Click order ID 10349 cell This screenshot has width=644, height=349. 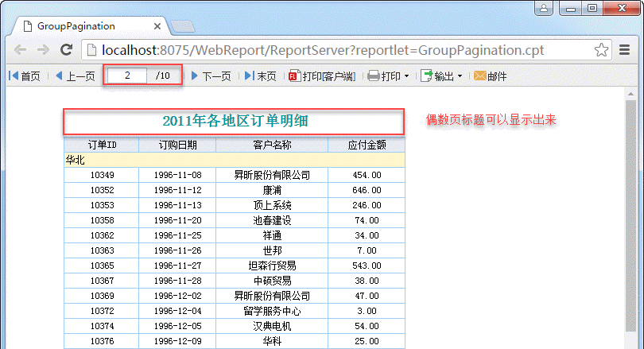102,176
